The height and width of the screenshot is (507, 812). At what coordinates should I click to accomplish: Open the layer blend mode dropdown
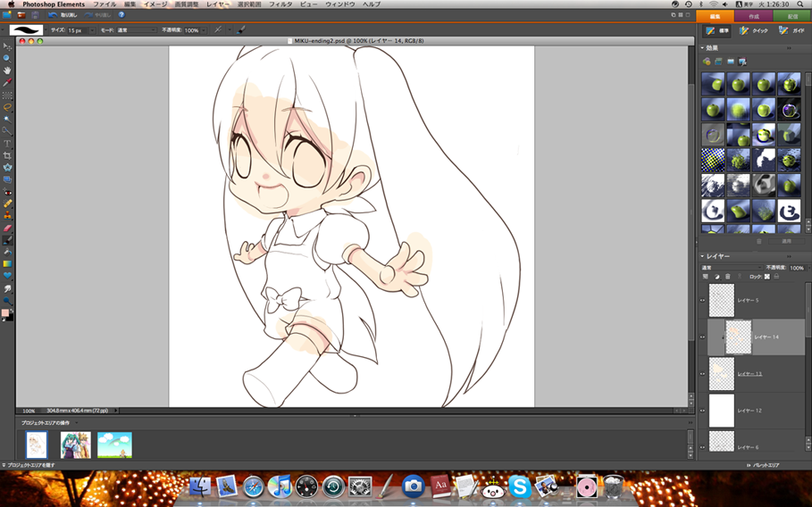click(732, 268)
